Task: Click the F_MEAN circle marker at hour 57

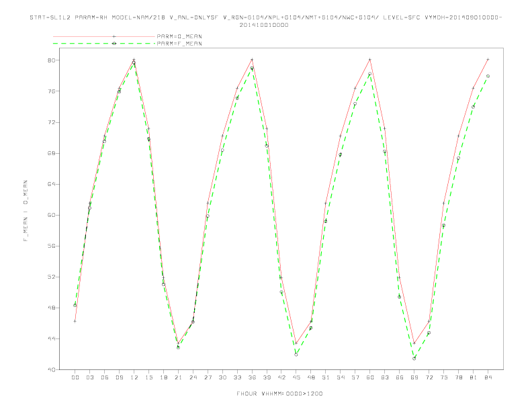Action: [355, 104]
